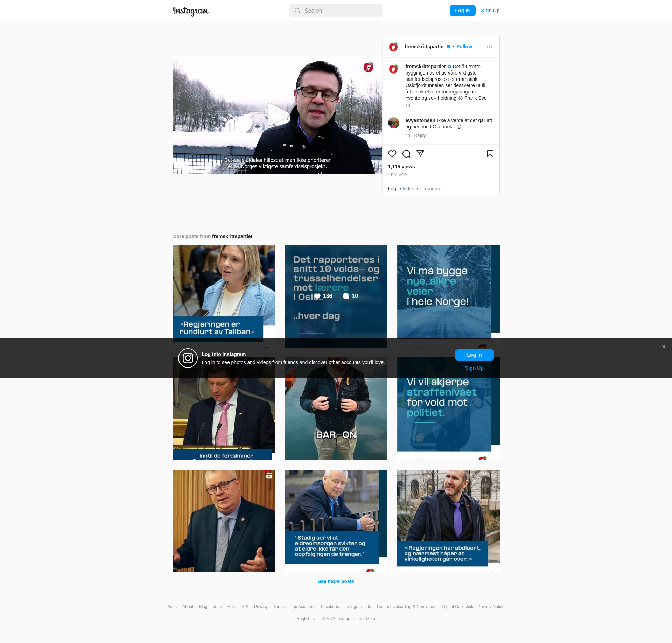This screenshot has width=672, height=643.
Task: Open the volds- og trusselhendelser post
Action: point(336,296)
